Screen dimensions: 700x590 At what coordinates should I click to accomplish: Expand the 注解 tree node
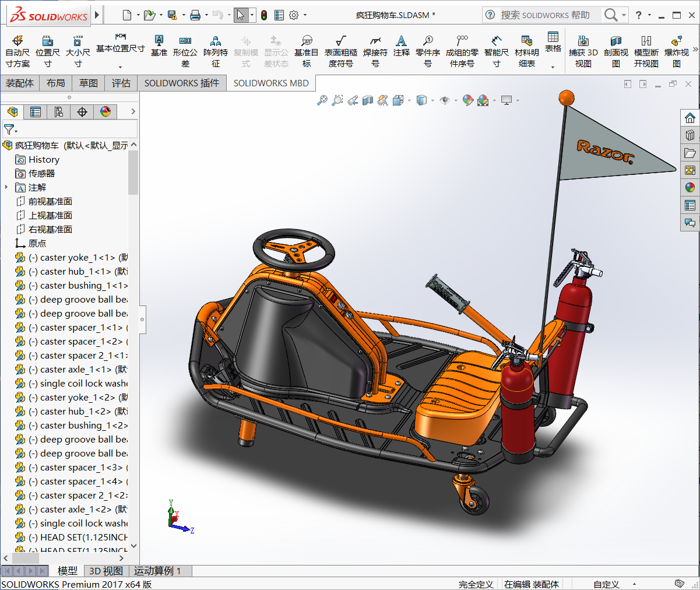pyautogui.click(x=6, y=187)
